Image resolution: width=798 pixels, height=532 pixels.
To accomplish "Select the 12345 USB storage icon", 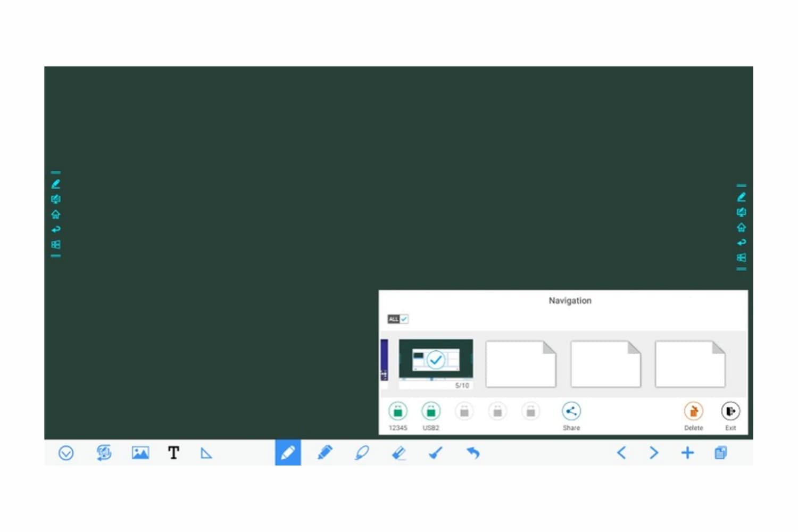I will (398, 411).
